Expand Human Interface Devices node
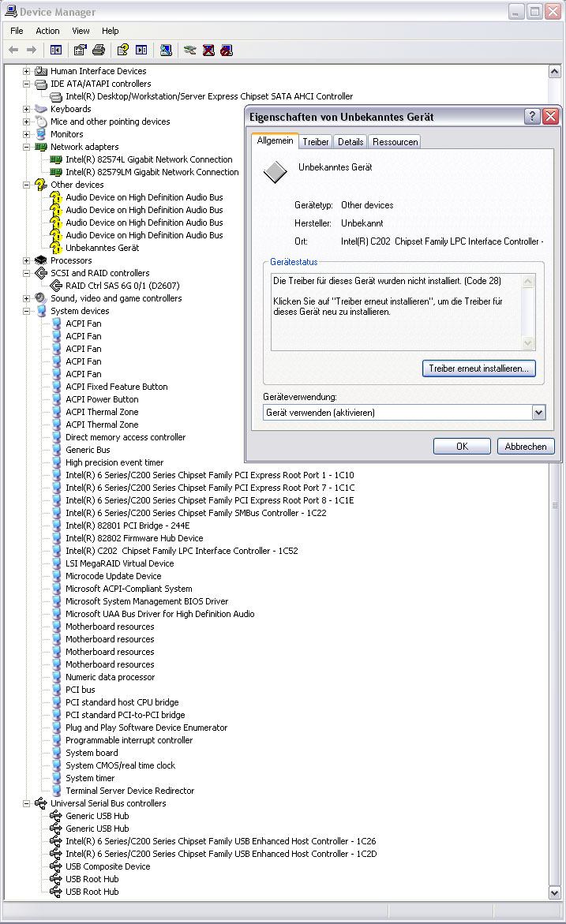The width and height of the screenshot is (566, 924). click(x=26, y=71)
